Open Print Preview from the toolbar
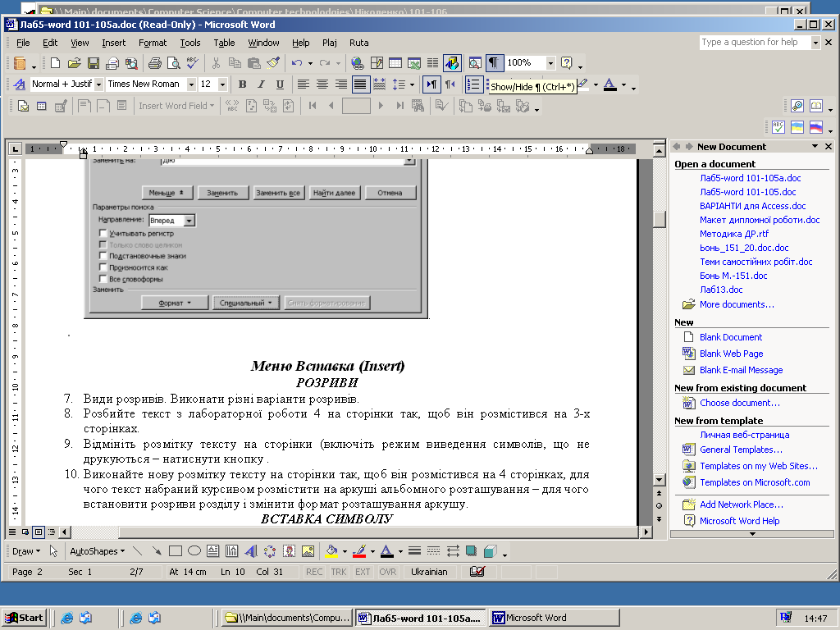The height and width of the screenshot is (630, 840). 174,63
